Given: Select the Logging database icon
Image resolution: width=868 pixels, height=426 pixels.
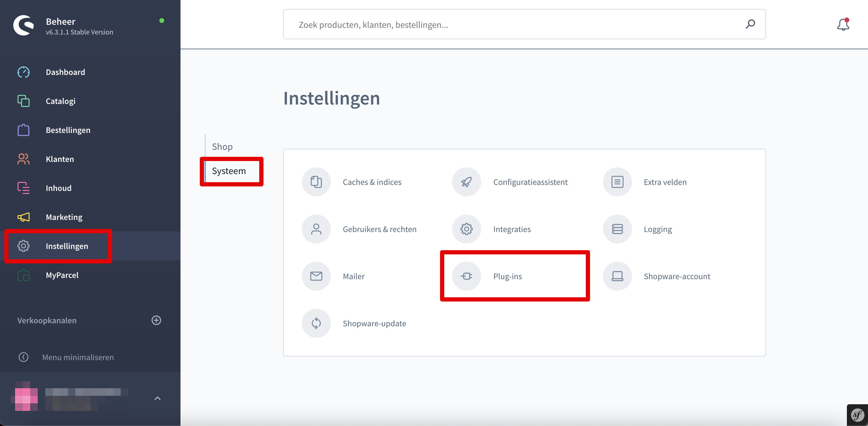Looking at the screenshot, I should pyautogui.click(x=617, y=229).
